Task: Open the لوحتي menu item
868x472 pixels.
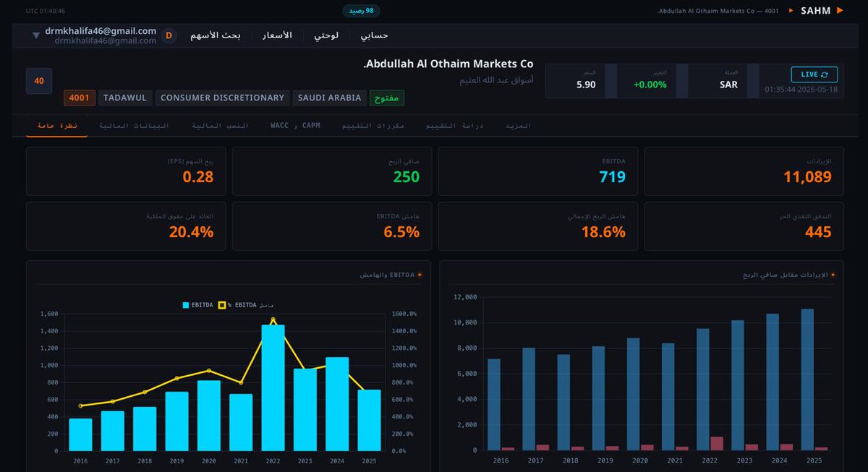Action: (326, 35)
